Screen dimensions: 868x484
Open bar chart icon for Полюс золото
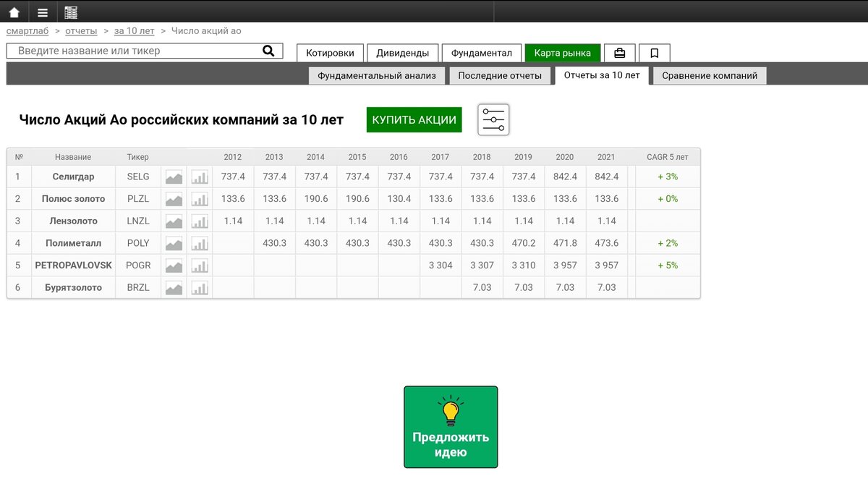[200, 199]
